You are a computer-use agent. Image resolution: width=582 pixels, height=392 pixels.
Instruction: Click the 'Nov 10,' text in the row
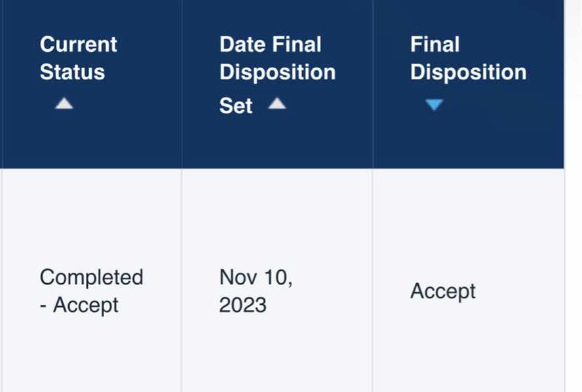256,277
